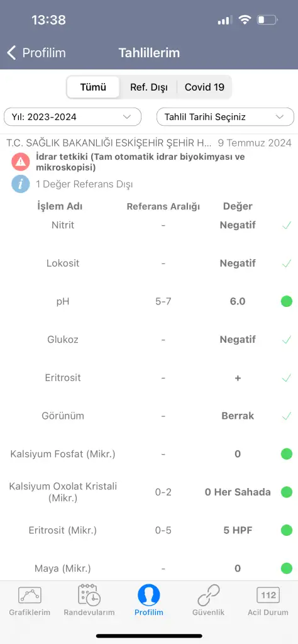This screenshot has height=644, width=298.
Task: Go back to Profilim
Action: tap(36, 53)
